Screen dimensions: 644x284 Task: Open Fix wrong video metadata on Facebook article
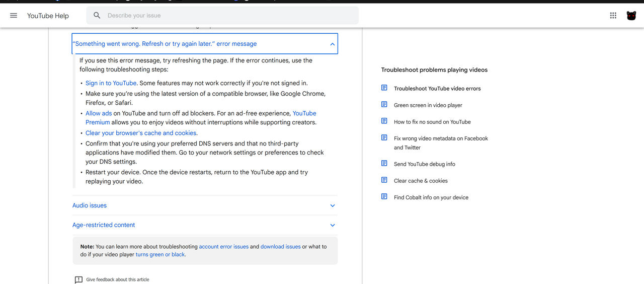(x=441, y=143)
